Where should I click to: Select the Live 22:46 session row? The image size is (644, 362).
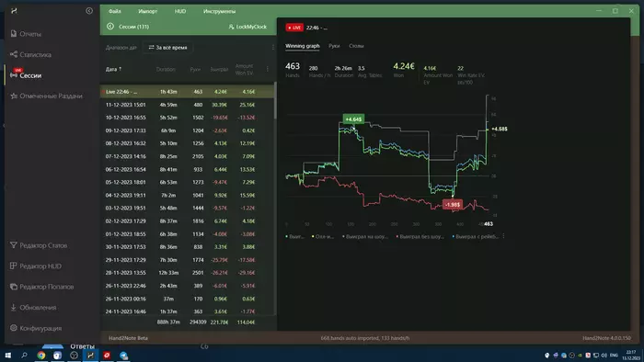coord(187,92)
